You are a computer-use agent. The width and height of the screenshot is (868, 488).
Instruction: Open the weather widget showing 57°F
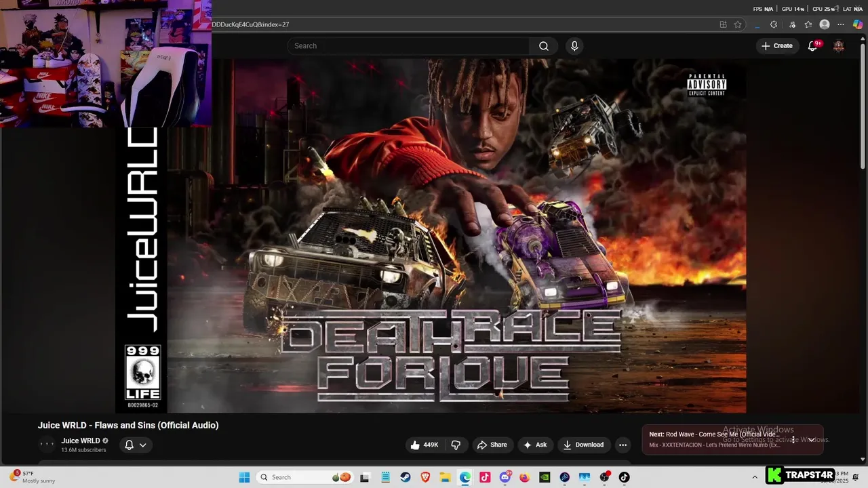click(32, 477)
